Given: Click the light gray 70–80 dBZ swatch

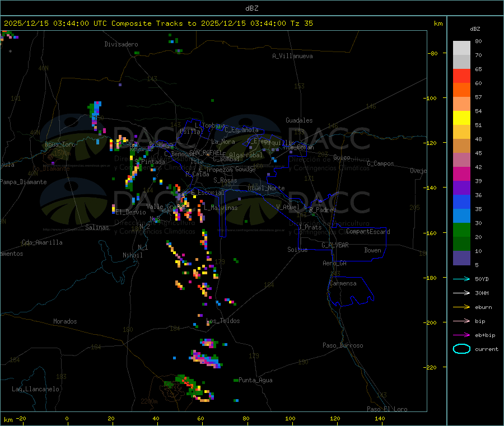Looking at the screenshot, I should click(x=461, y=48).
